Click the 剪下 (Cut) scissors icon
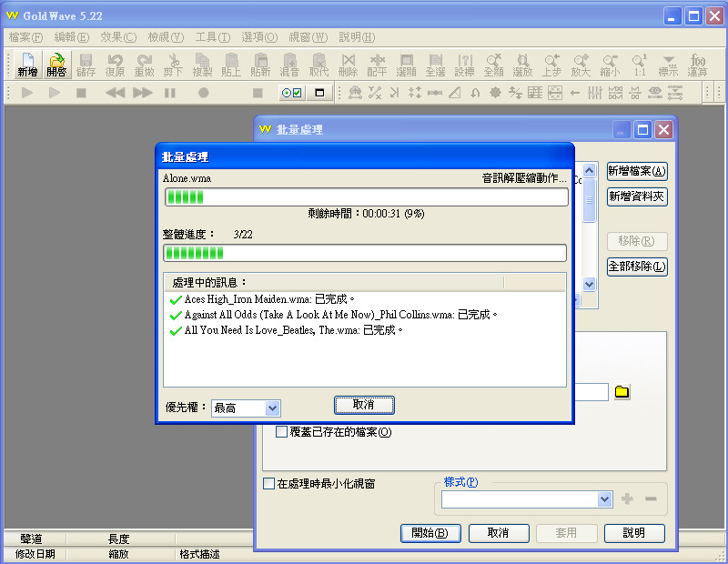The width and height of the screenshot is (728, 564). point(174,64)
